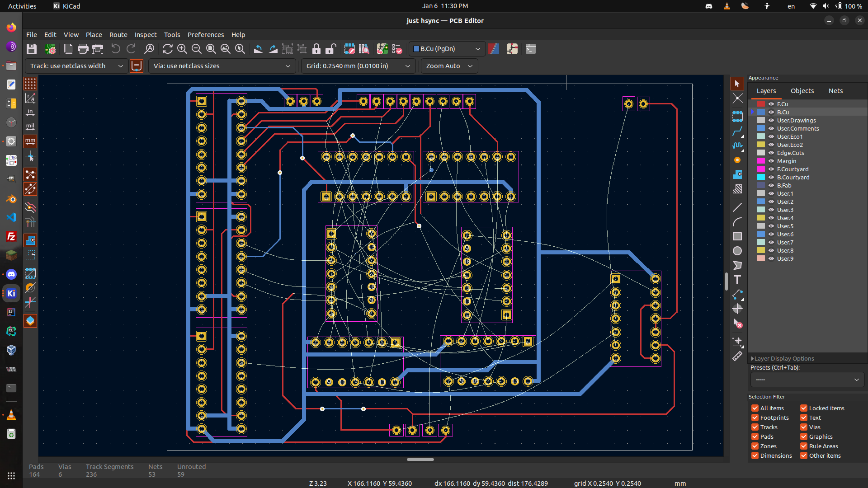This screenshot has width=868, height=488.
Task: Click the Activities button
Action: coord(22,6)
